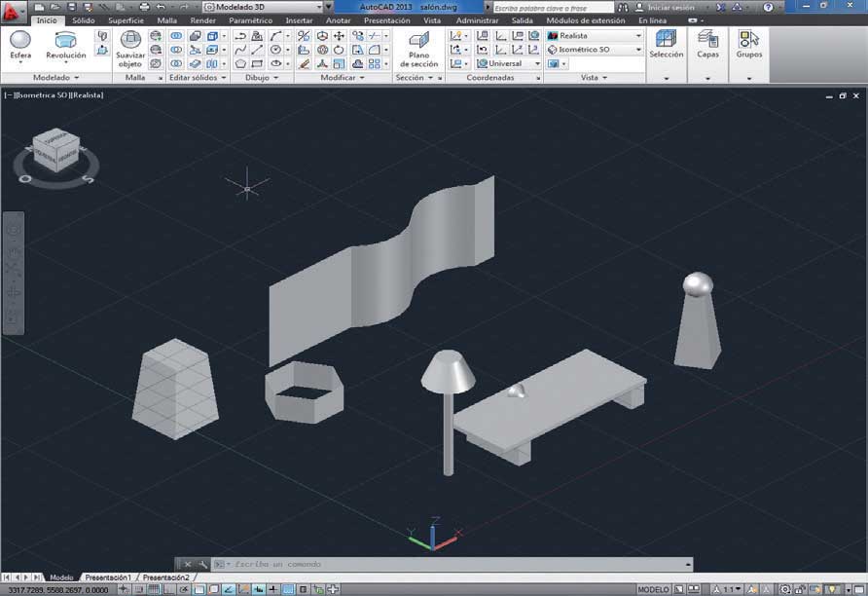Click the viewport minus controls label
The height and width of the screenshot is (596, 868).
click(x=9, y=95)
